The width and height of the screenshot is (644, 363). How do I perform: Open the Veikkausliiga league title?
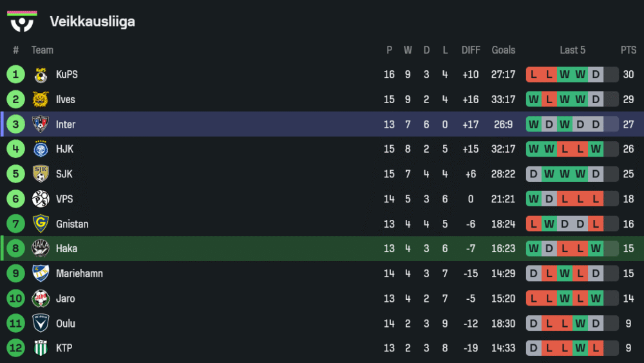click(92, 22)
